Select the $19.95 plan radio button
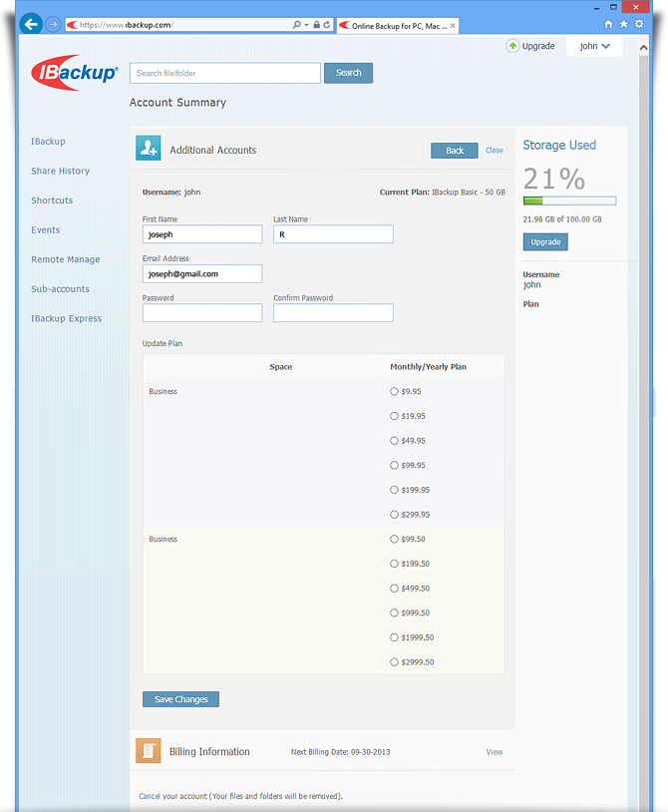This screenshot has width=668, height=812. coord(394,416)
